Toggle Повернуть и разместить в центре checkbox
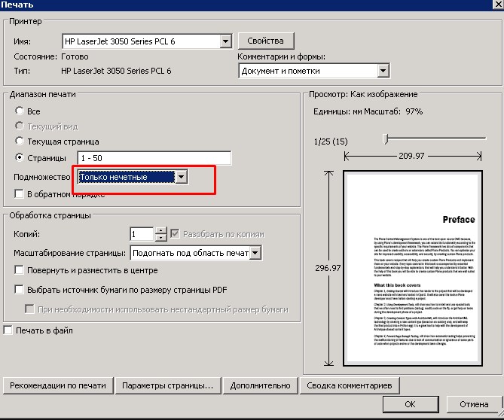This screenshot has width=504, height=420. (20, 270)
